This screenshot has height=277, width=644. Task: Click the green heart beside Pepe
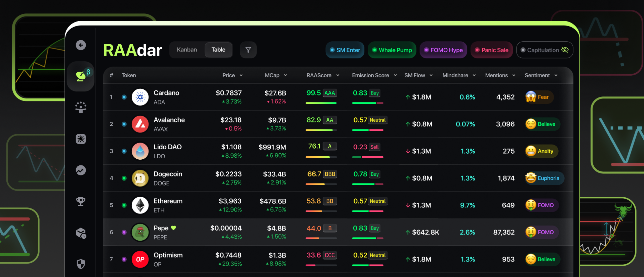tap(173, 228)
